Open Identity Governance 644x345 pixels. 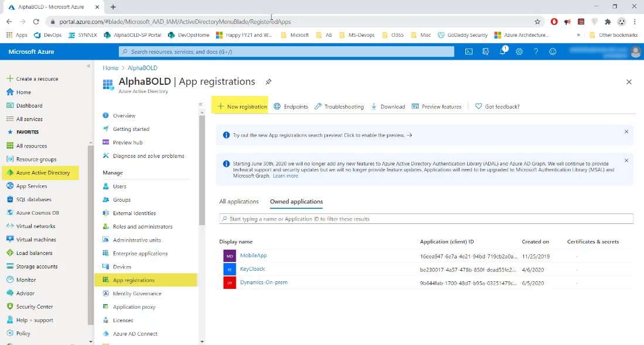click(x=137, y=294)
